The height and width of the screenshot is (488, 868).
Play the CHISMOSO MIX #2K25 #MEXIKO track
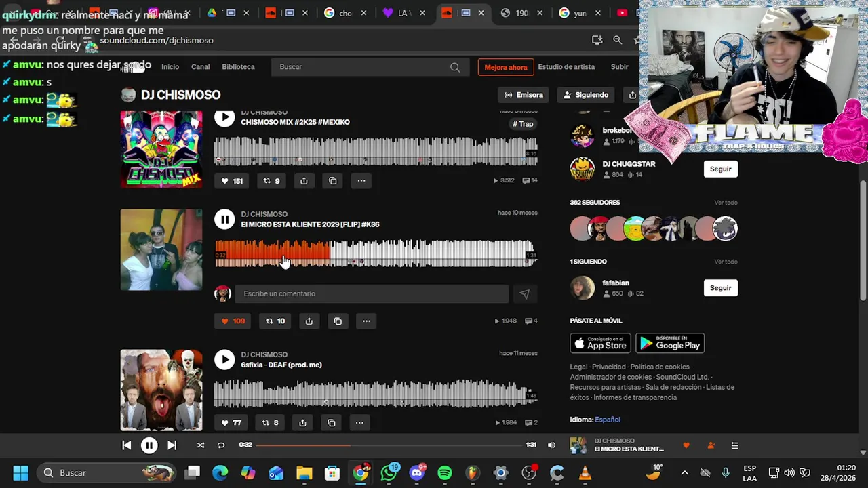coord(224,117)
